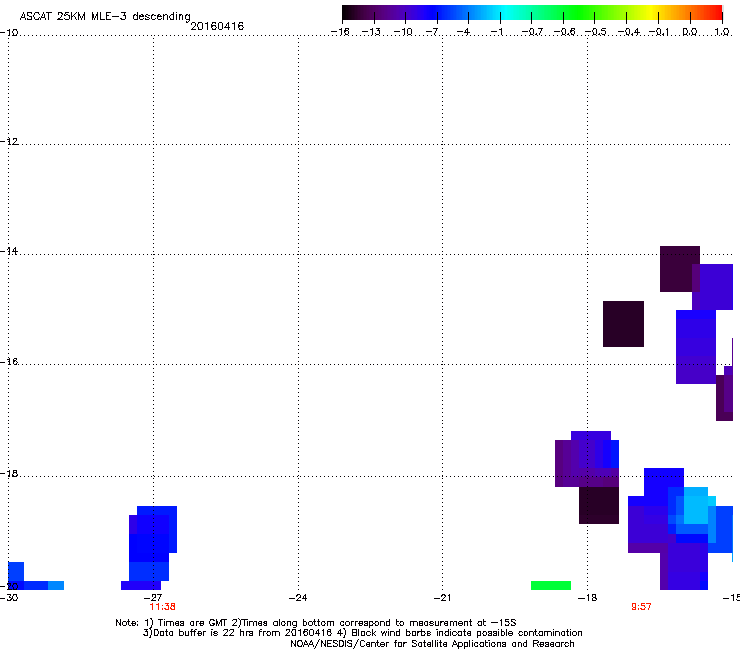The image size is (740, 650).
Task: Click the green section of the color bar
Action: 580,13
